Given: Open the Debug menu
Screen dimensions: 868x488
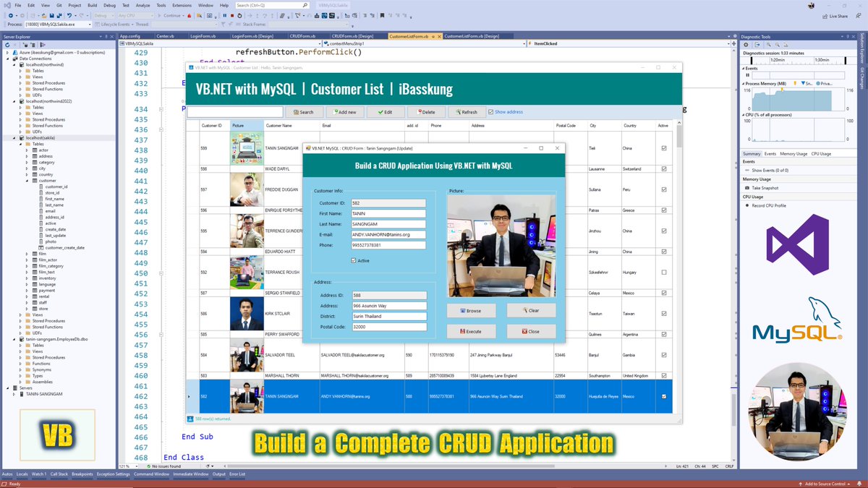Looking at the screenshot, I should (x=109, y=5).
